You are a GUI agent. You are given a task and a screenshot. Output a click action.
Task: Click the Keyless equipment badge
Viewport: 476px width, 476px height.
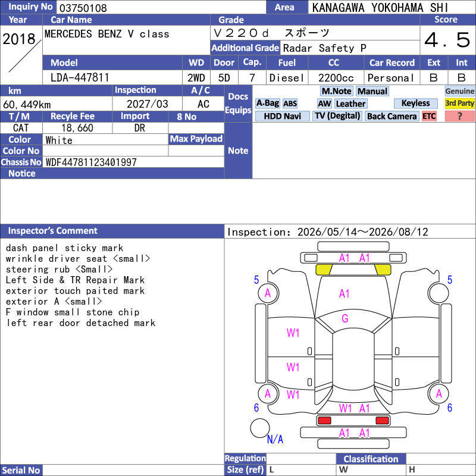click(415, 104)
